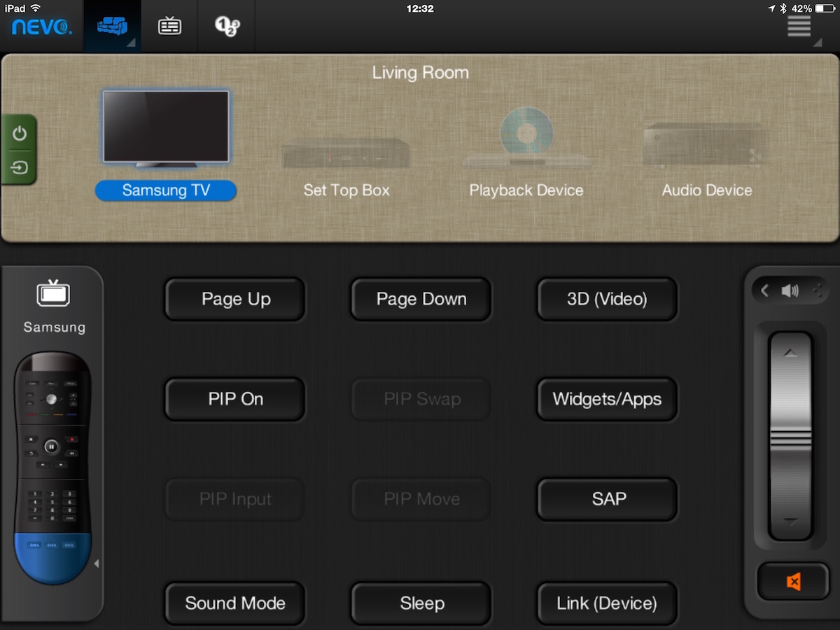Tap the NEVO logo
This screenshot has width=840, height=630.
[41, 27]
